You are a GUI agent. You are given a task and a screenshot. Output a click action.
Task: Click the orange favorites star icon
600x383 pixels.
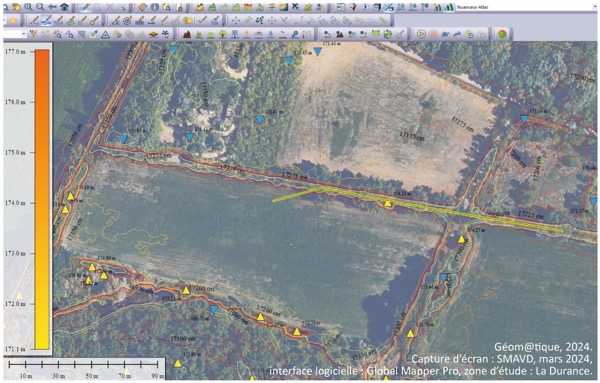point(13,21)
